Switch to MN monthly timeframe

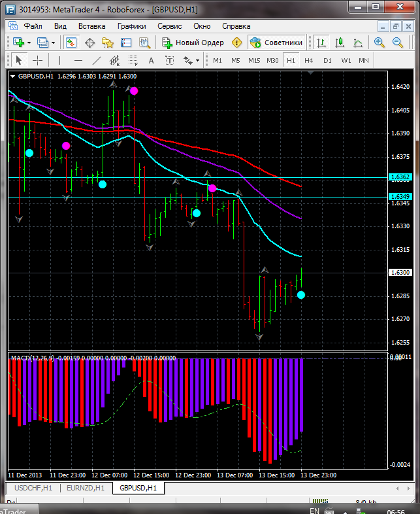(x=364, y=61)
